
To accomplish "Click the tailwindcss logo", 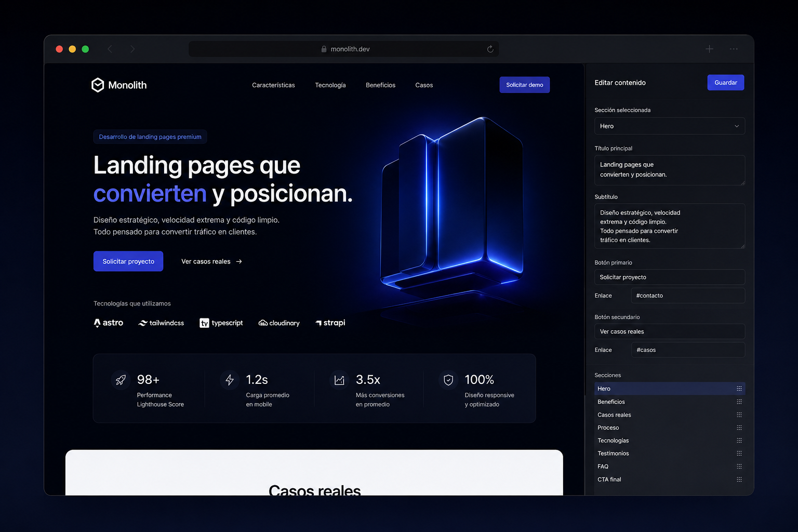I will coord(161,323).
